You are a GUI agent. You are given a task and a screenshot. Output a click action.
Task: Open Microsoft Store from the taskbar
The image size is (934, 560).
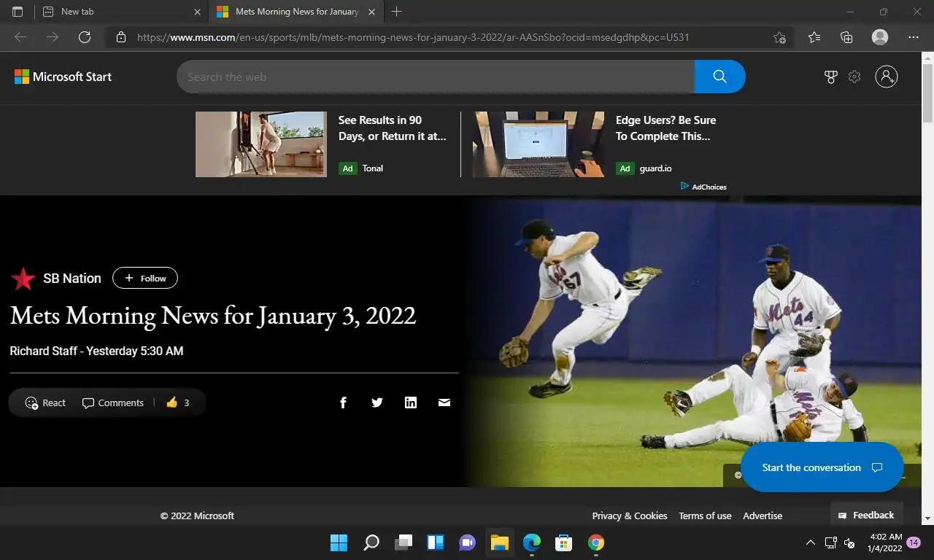point(564,542)
